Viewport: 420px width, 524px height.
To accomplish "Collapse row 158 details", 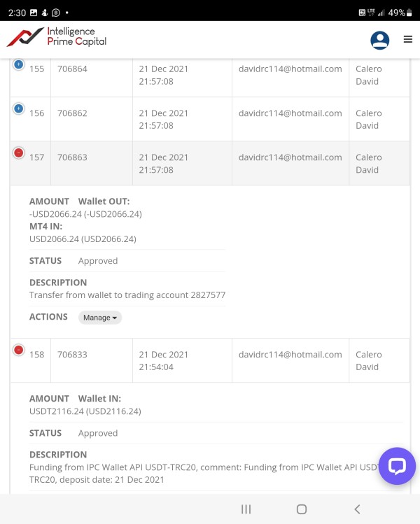I will (x=19, y=350).
